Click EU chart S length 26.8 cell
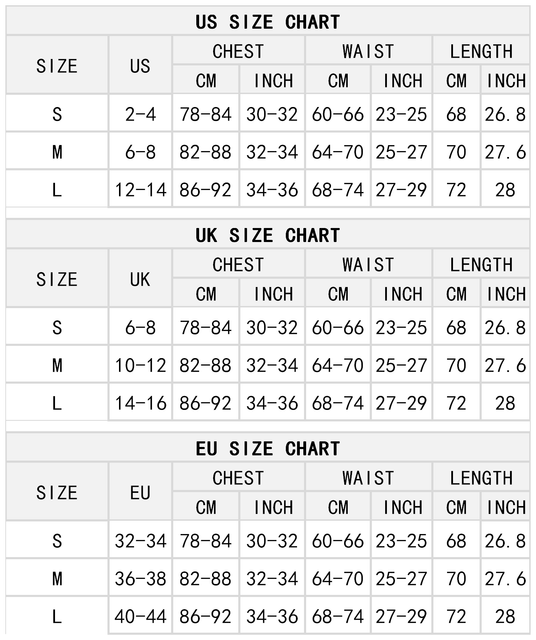This screenshot has width=536, height=640. 505,541
